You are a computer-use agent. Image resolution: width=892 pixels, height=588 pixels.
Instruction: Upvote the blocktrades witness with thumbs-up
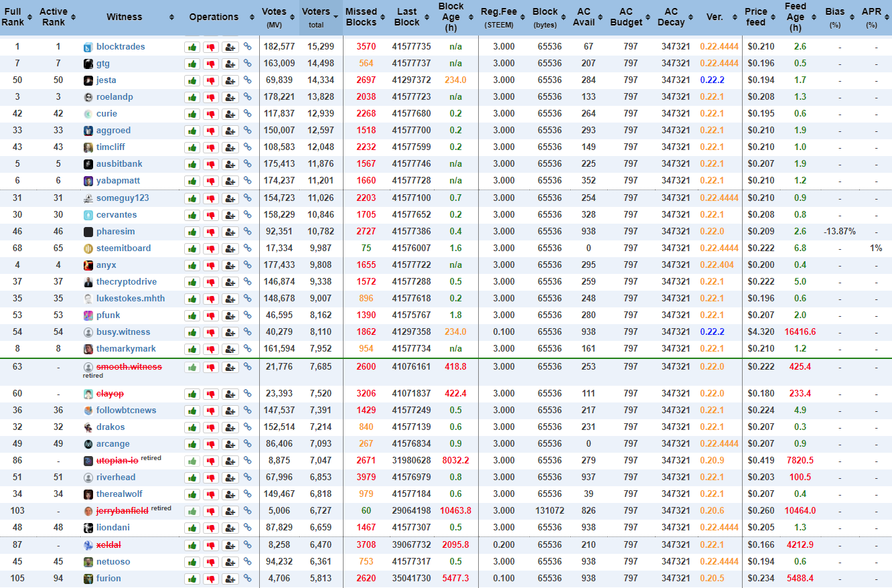[192, 47]
